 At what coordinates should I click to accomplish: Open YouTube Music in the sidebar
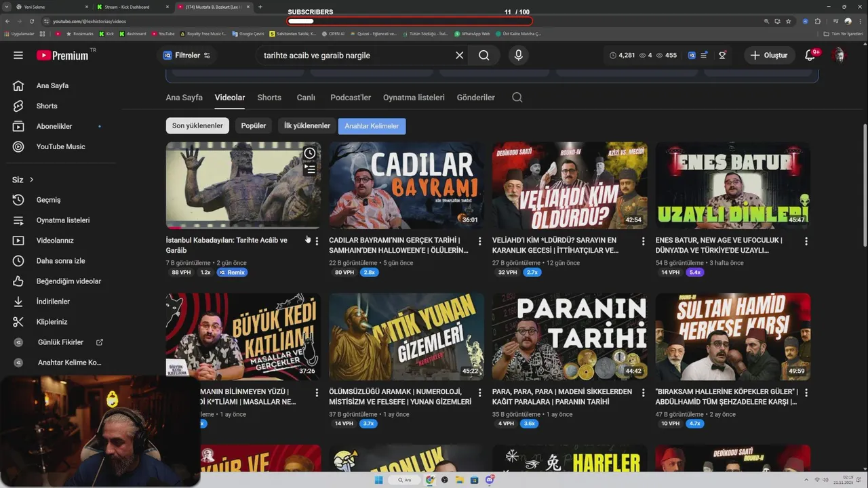[x=60, y=147]
